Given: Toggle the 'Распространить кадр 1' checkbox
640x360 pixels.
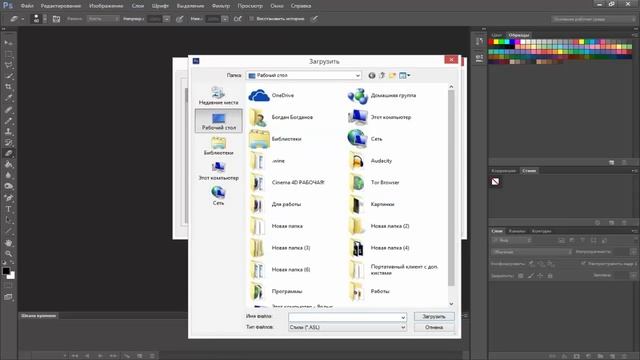Looking at the screenshot, I should [x=583, y=264].
